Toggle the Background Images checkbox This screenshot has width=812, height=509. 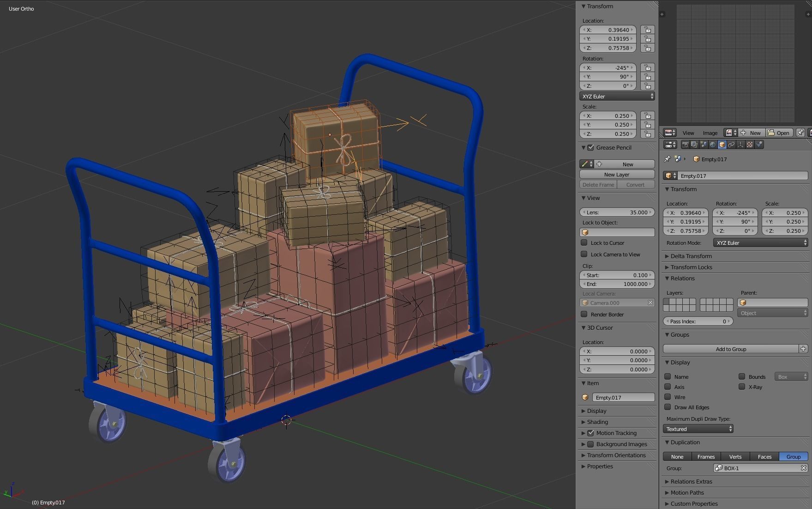coord(590,444)
